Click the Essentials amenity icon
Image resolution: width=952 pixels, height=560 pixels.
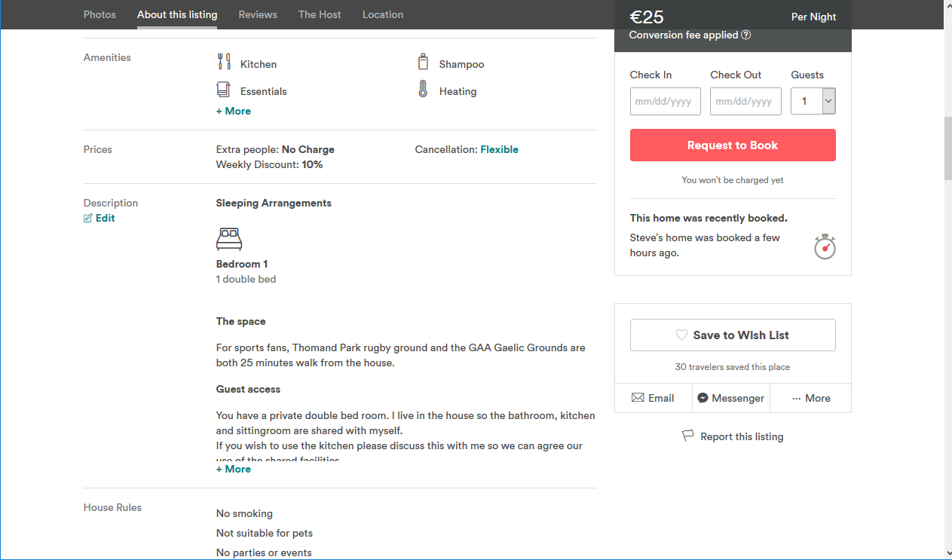[223, 90]
